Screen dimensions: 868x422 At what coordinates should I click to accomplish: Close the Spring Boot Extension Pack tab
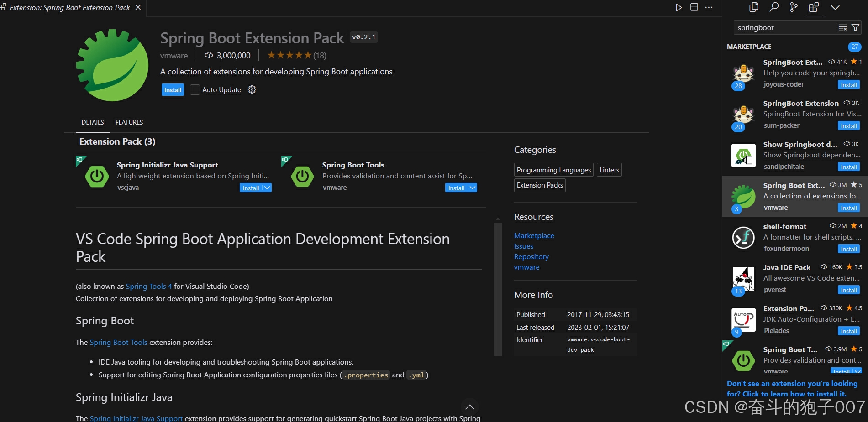(138, 7)
